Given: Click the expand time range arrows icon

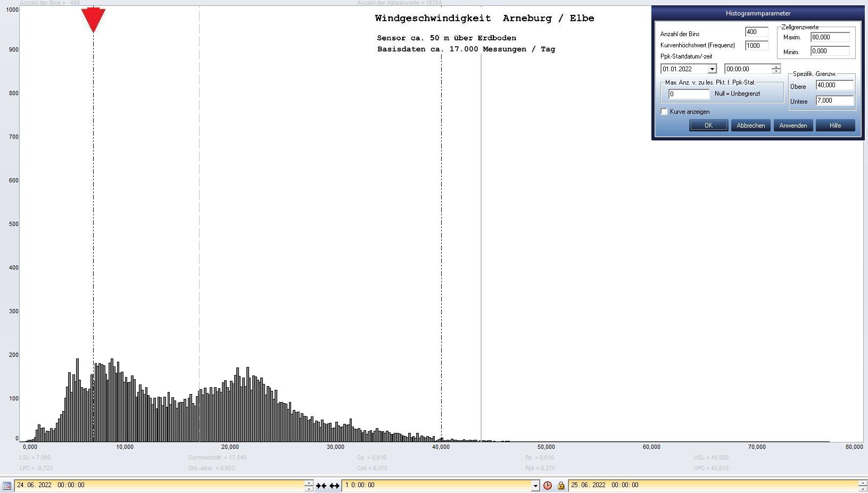Looking at the screenshot, I should (x=334, y=486).
